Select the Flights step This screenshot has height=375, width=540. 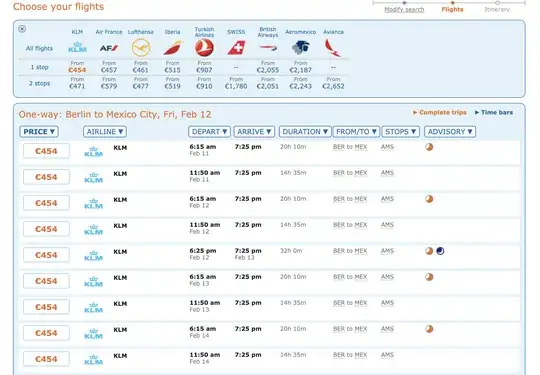click(x=452, y=9)
